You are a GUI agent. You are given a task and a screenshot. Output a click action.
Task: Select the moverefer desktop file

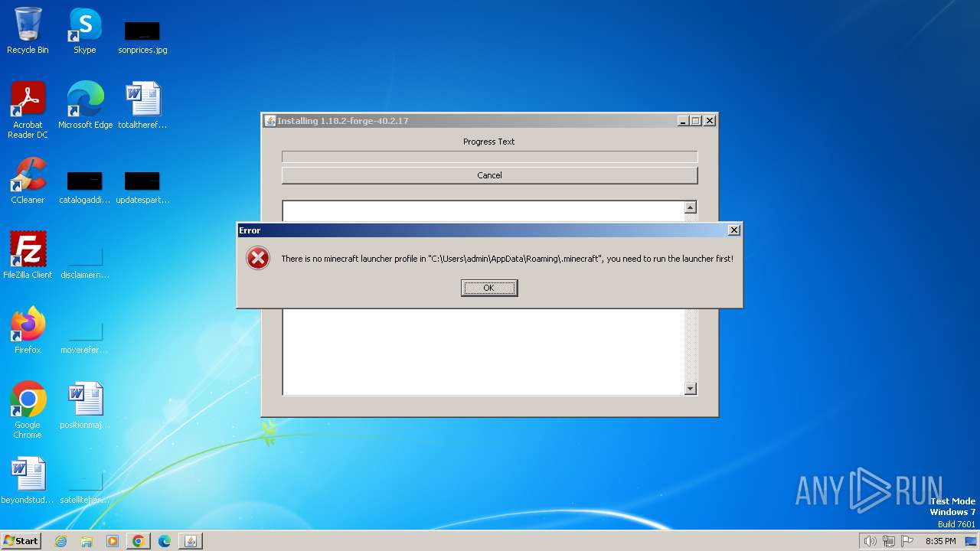click(85, 337)
